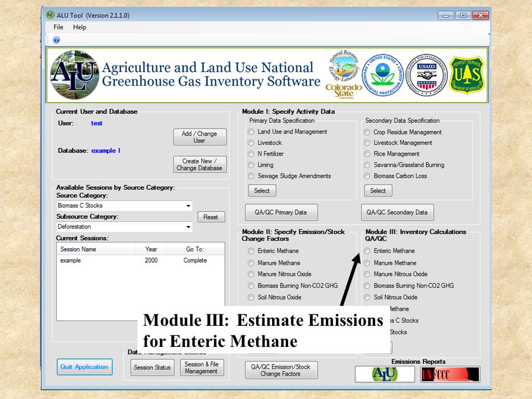
Task: Click Select under Secondary Data Specification
Action: coord(378,191)
